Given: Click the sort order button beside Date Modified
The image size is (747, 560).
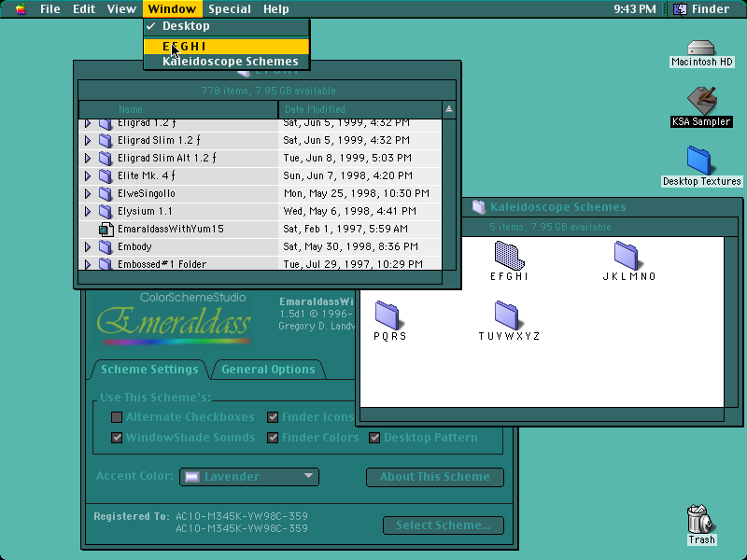Looking at the screenshot, I should pyautogui.click(x=449, y=109).
